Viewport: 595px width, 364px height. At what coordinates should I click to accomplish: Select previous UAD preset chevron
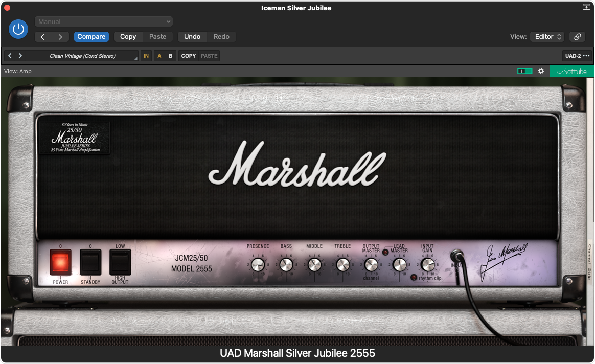[10, 56]
